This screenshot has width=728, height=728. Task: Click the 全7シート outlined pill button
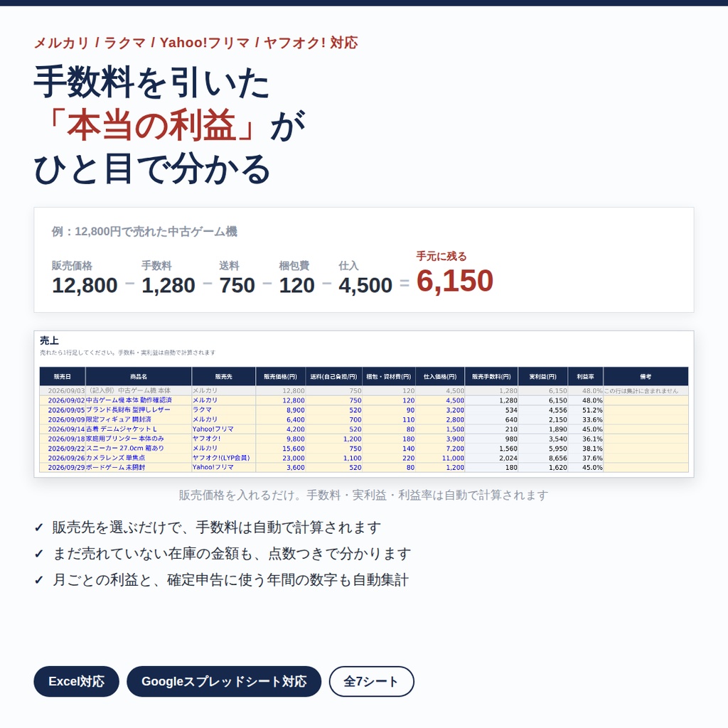[x=371, y=681]
